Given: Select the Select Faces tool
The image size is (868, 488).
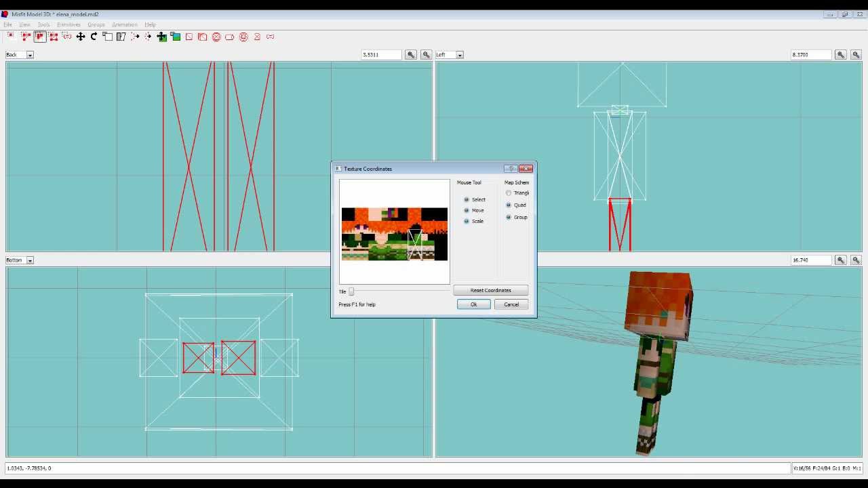Looking at the screenshot, I should point(26,37).
